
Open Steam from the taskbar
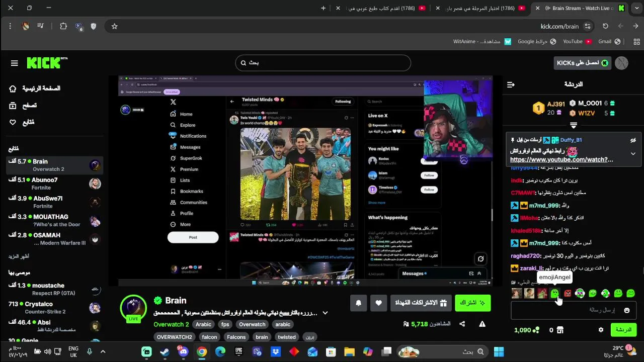(165, 352)
